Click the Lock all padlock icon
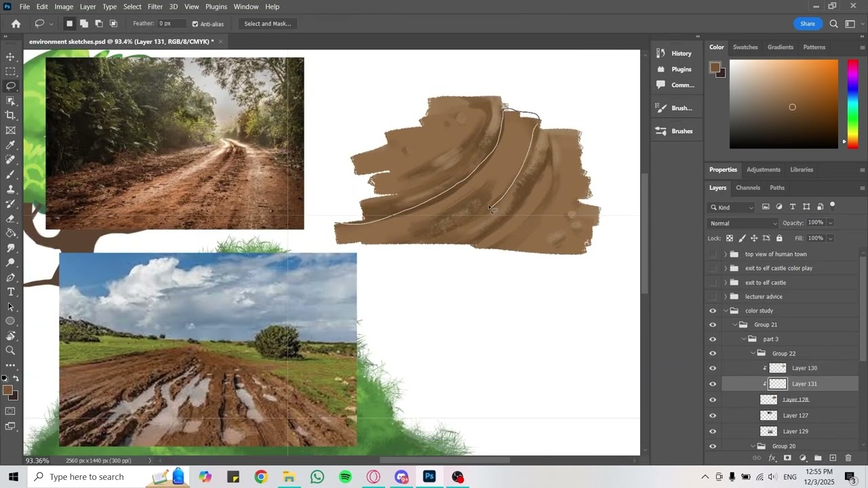Image resolution: width=868 pixels, height=488 pixels. pyautogui.click(x=779, y=238)
